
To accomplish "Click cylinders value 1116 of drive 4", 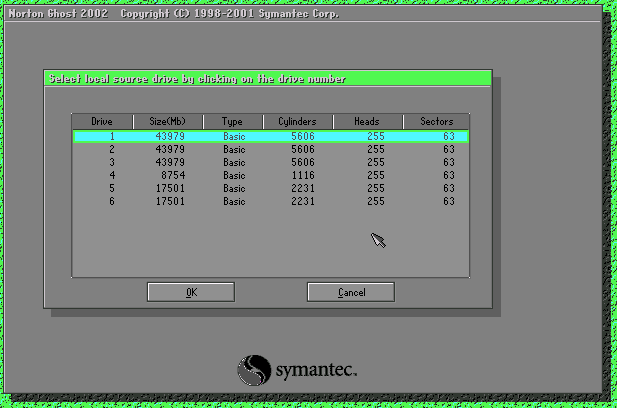I will (303, 175).
